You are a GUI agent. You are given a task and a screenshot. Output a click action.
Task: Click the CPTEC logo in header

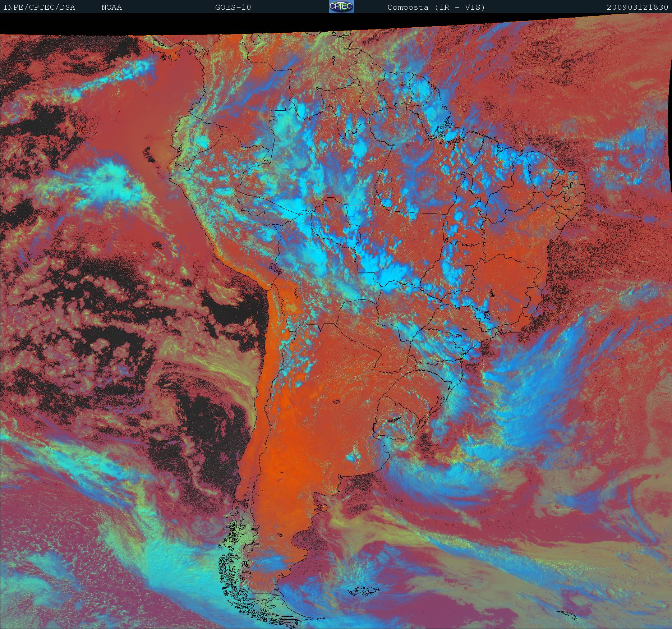pyautogui.click(x=341, y=6)
